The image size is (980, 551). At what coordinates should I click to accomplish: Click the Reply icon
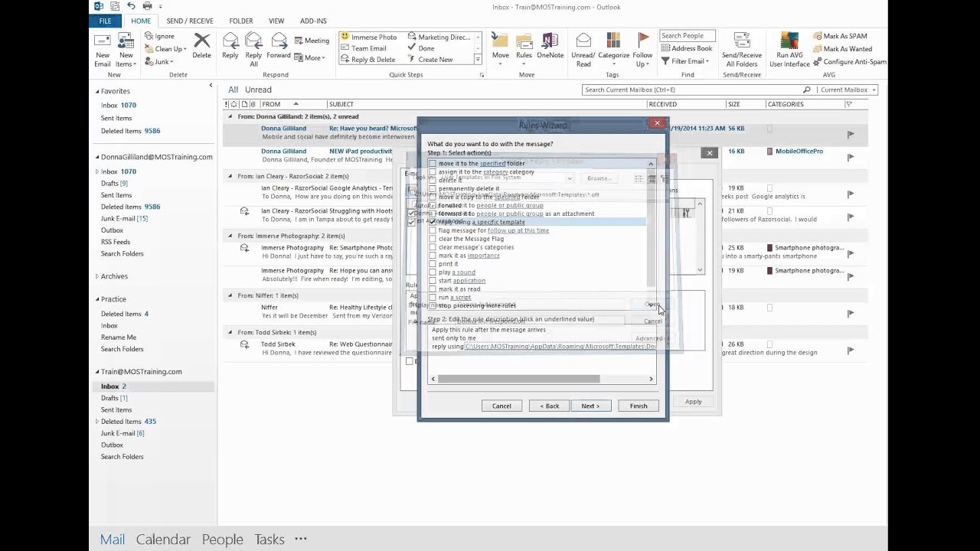tap(230, 46)
